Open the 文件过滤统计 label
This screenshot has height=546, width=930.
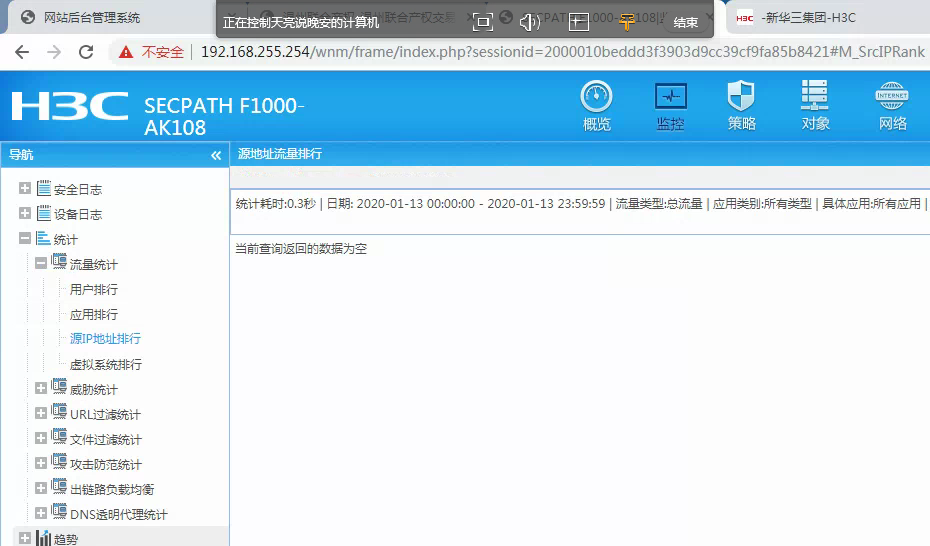point(106,439)
